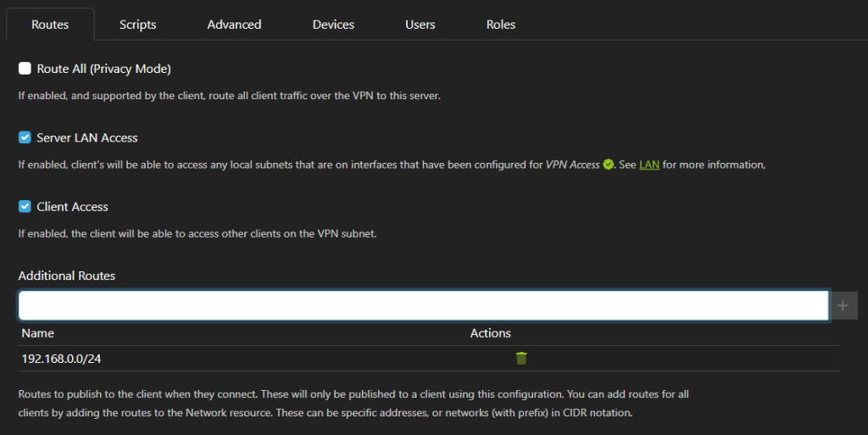Click the Name column header

click(x=37, y=333)
